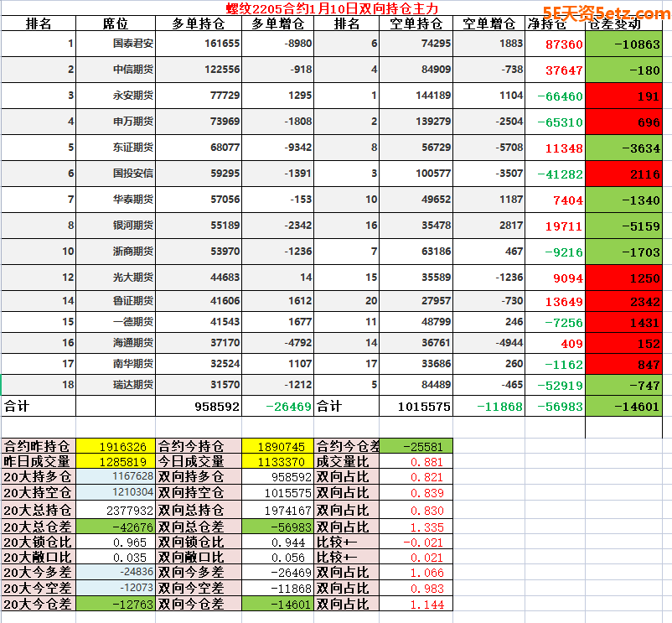Select the "合约昨持仓" label cell
Viewport: 672px width, 623px height.
click(39, 447)
